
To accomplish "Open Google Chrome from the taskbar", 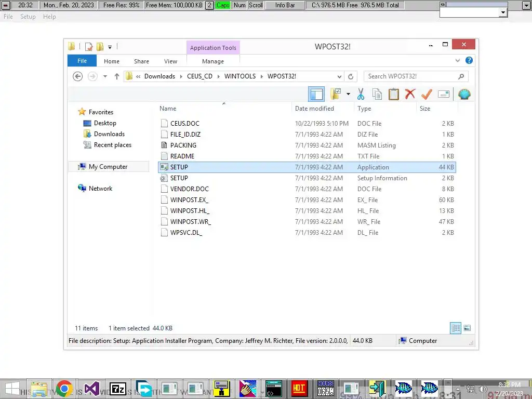I will click(64, 389).
